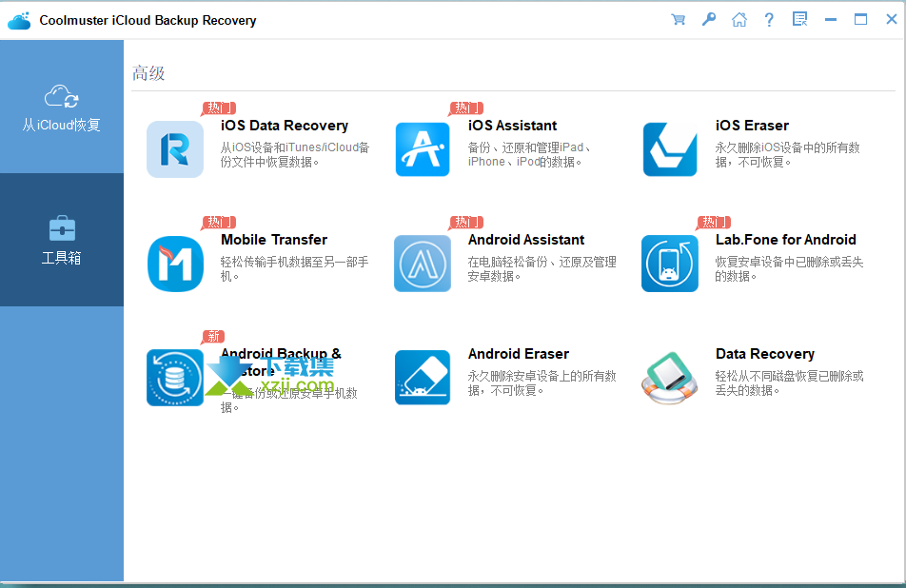This screenshot has width=906, height=588.
Task: Click description text 恢复安卓设备中已删除或丢失的数据
Action: [789, 268]
